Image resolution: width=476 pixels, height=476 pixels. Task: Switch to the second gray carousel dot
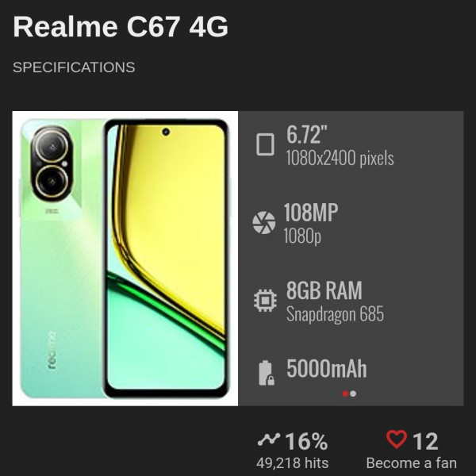pos(353,393)
